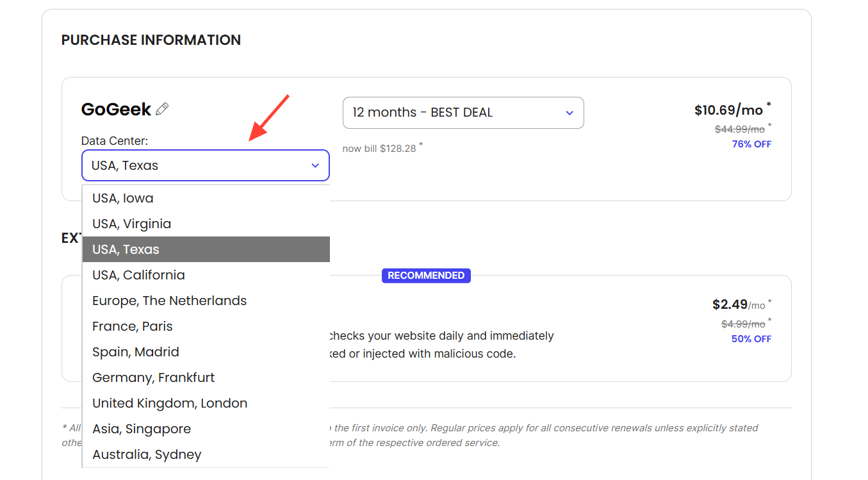Click the Data Center: label

(x=115, y=141)
